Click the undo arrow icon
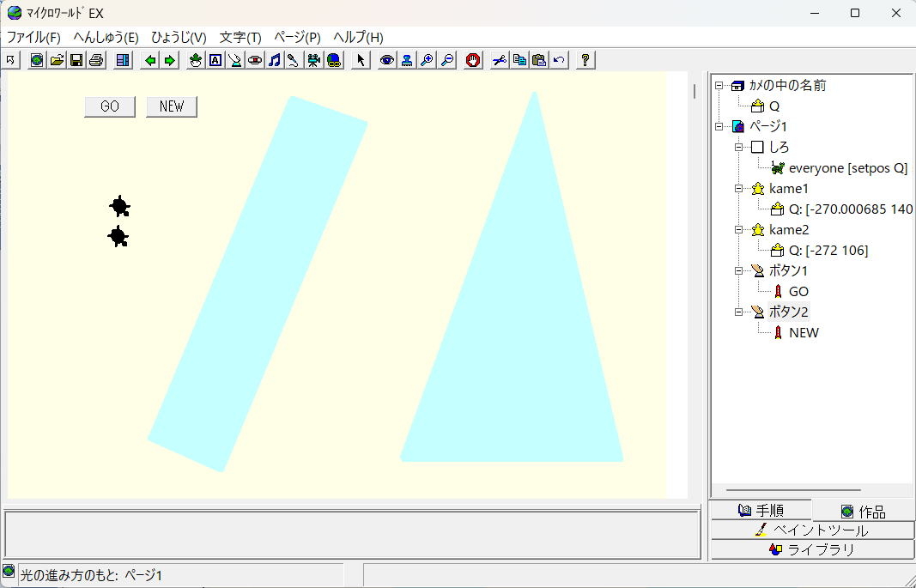916x588 pixels. (x=559, y=59)
